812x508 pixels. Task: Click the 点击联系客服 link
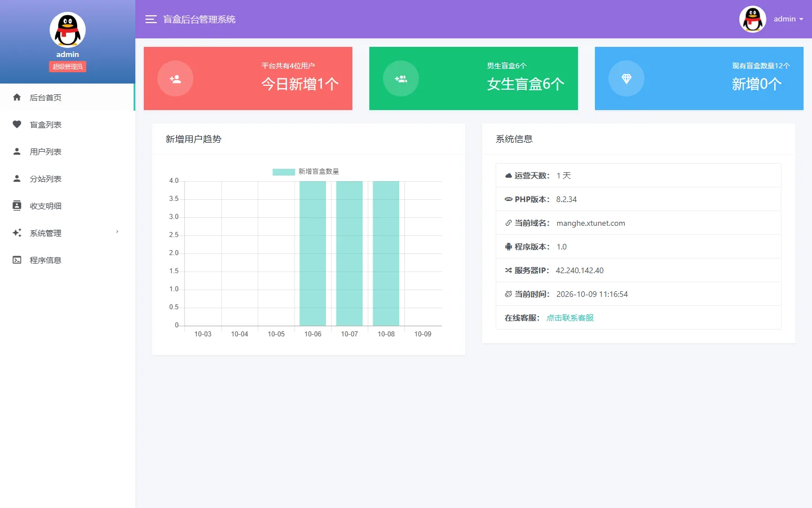[570, 318]
